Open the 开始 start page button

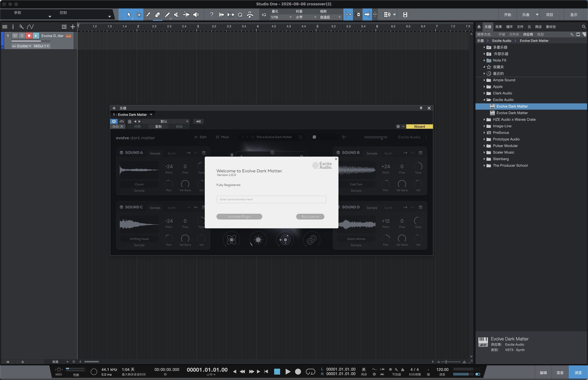[x=507, y=15]
